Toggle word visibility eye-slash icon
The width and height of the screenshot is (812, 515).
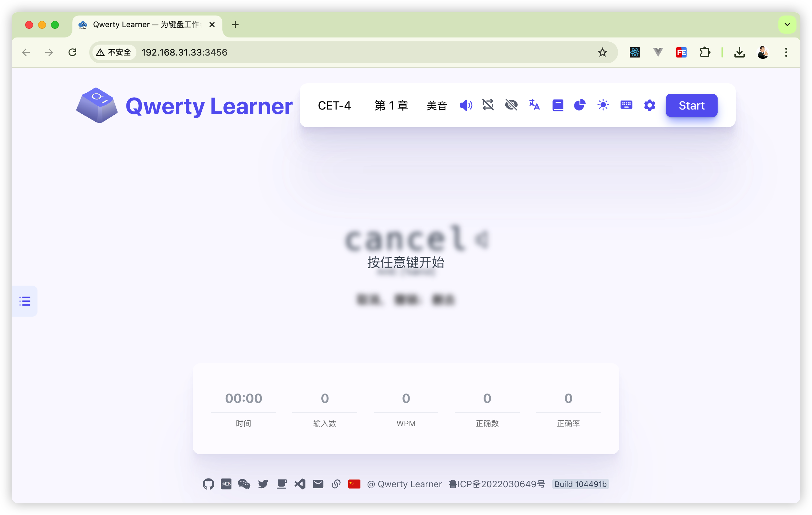511,105
